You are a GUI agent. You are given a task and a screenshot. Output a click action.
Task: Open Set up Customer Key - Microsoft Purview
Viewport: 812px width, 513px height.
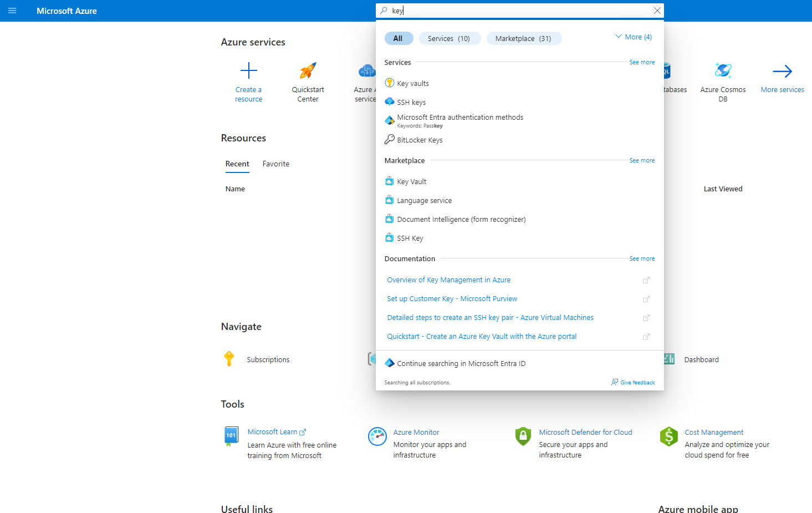(452, 299)
